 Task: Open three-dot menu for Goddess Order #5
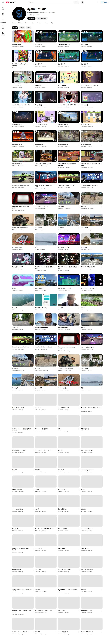click(x=33, y=144)
